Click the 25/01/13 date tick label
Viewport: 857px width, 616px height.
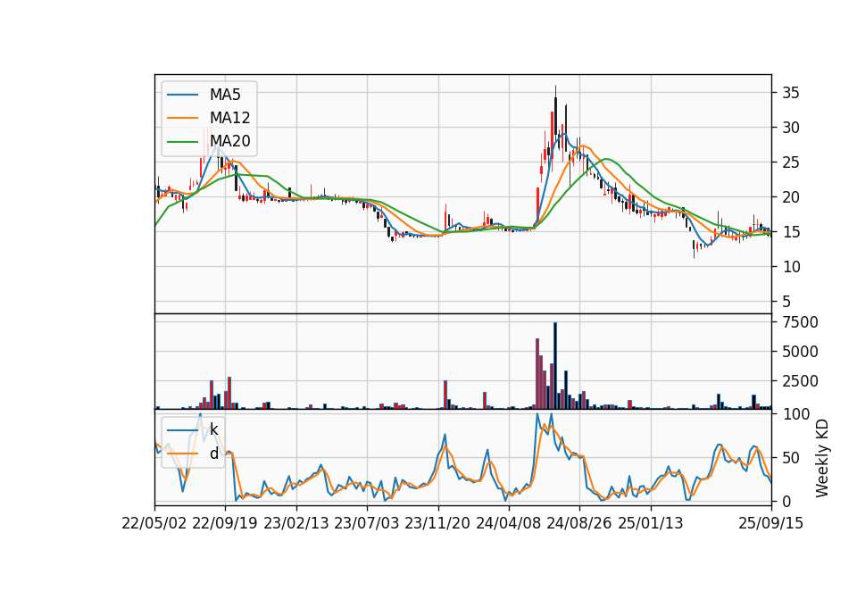pos(651,523)
